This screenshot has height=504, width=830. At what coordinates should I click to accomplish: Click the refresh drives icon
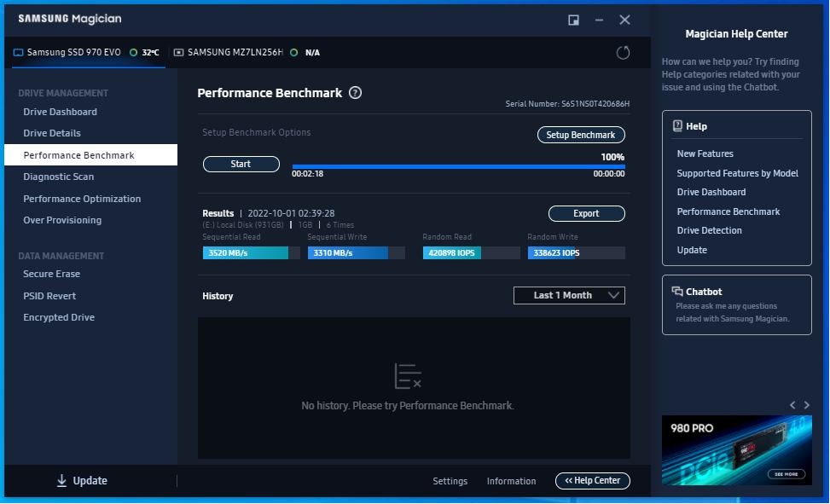click(x=623, y=52)
